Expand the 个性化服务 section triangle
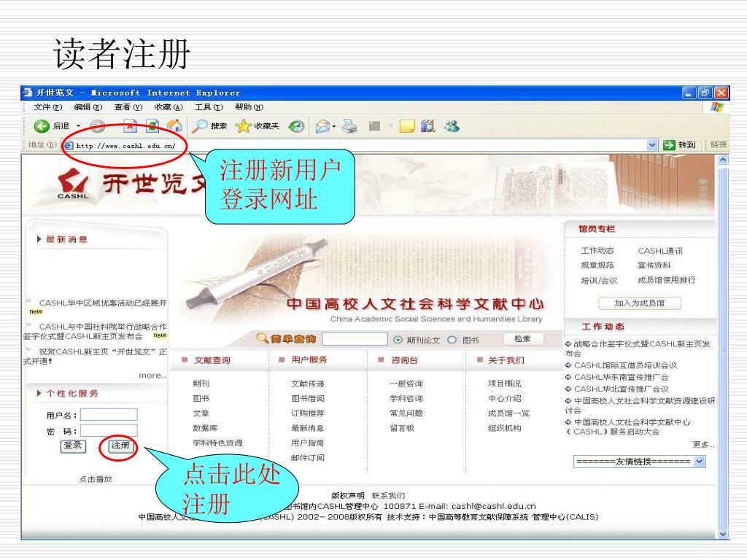 click(39, 393)
